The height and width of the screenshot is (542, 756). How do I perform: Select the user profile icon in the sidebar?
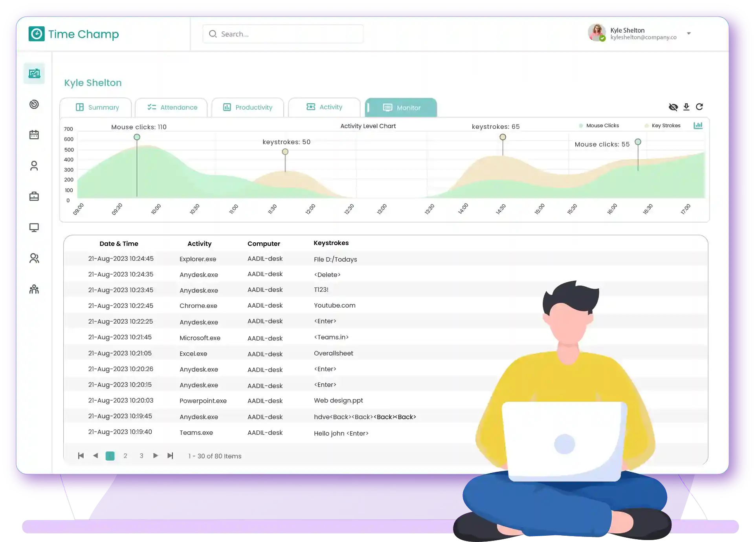tap(34, 165)
